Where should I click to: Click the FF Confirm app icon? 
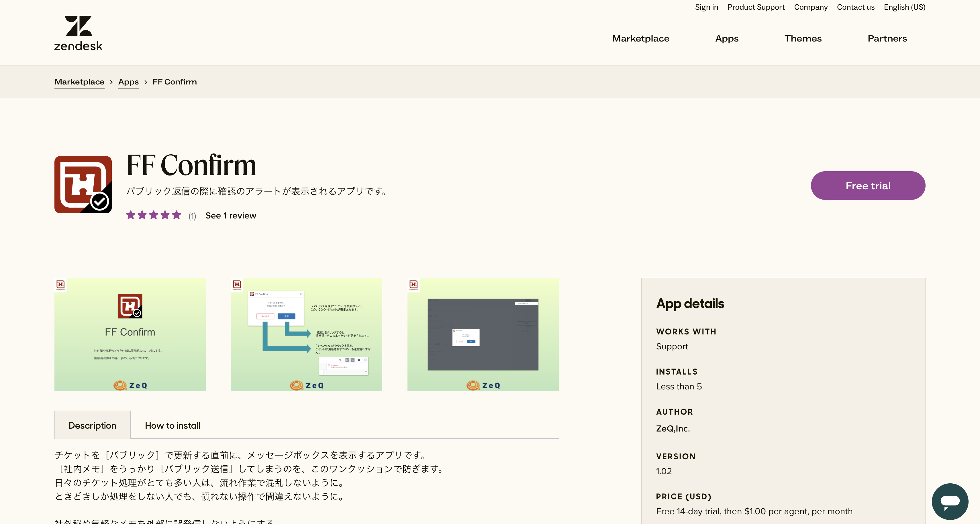tap(83, 184)
